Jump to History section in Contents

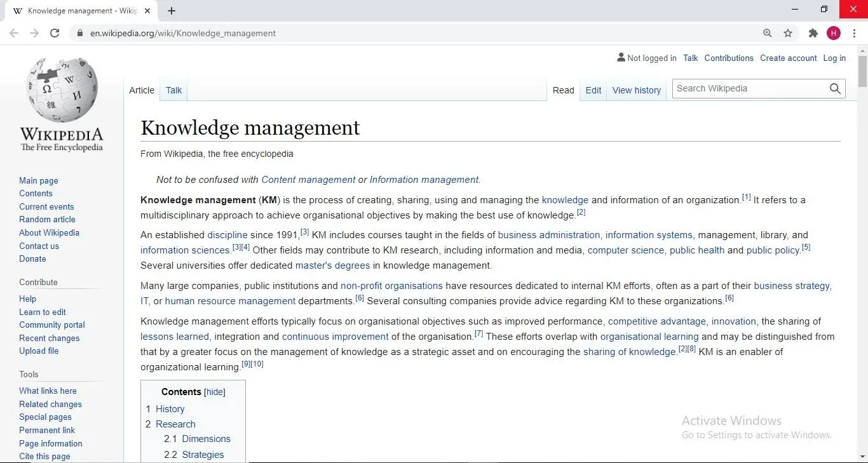point(170,409)
